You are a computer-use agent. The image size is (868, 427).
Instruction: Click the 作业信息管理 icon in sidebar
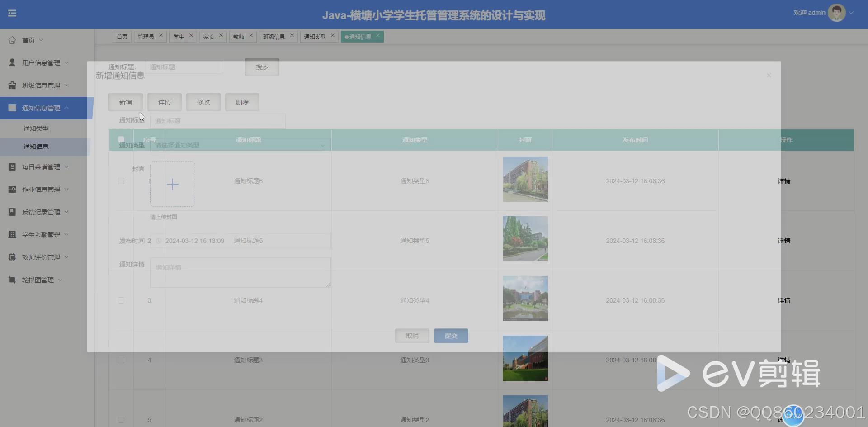(12, 190)
